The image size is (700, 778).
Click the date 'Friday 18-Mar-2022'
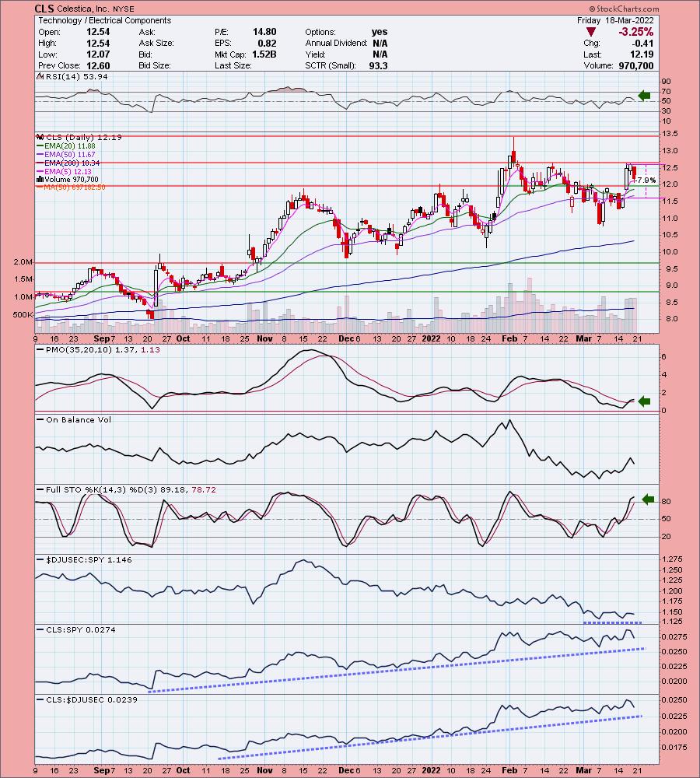click(x=615, y=20)
